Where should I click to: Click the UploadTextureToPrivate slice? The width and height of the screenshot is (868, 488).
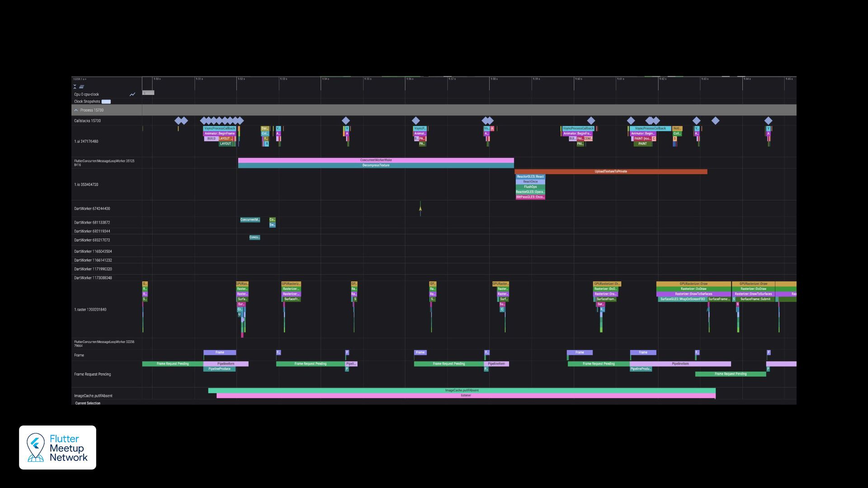pos(610,172)
